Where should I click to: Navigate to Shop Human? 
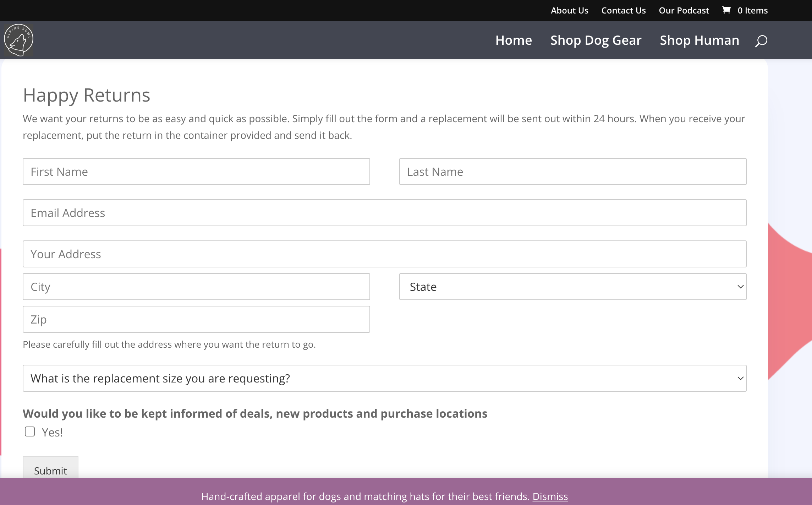[x=699, y=40]
